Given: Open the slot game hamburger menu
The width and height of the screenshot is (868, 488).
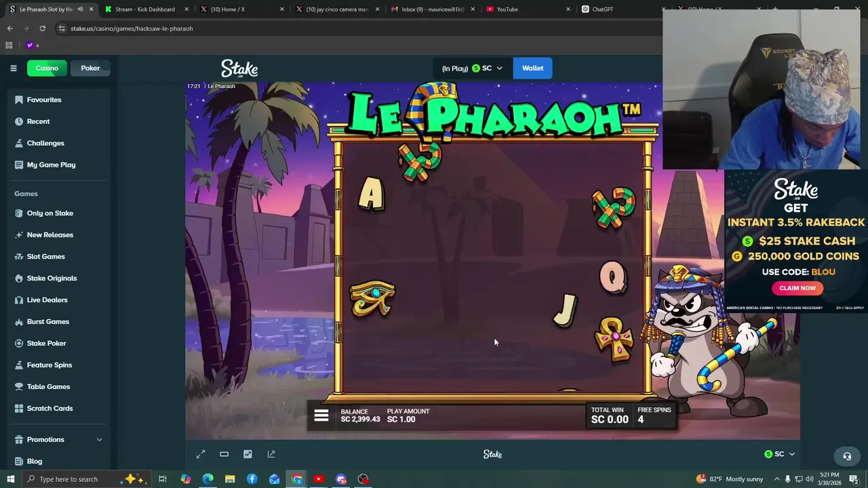Looking at the screenshot, I should [x=321, y=415].
